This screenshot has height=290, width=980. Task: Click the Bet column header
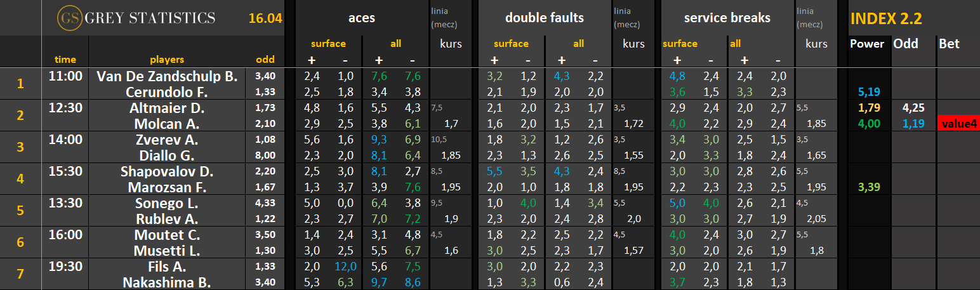pyautogui.click(x=949, y=44)
